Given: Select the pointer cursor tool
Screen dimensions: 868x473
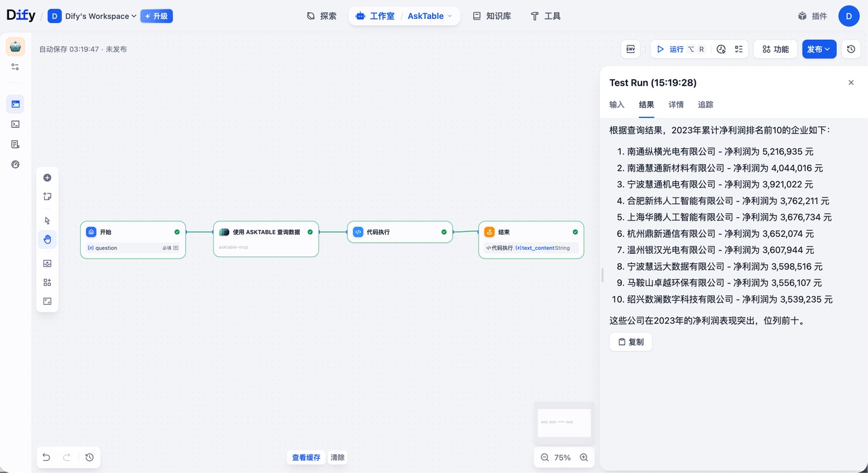Looking at the screenshot, I should coord(47,221).
